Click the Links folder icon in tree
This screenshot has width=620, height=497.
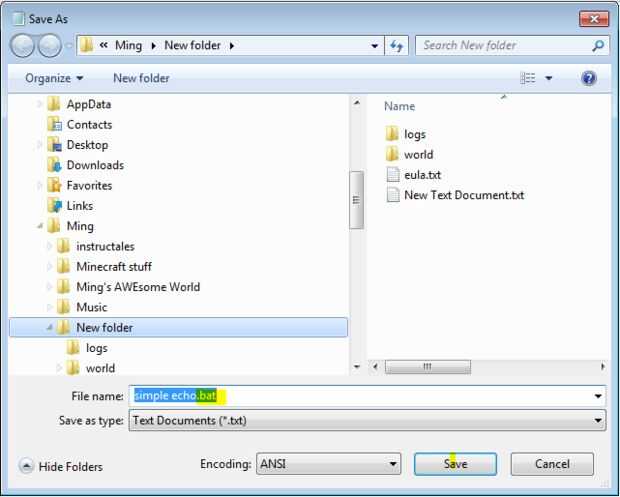[54, 206]
